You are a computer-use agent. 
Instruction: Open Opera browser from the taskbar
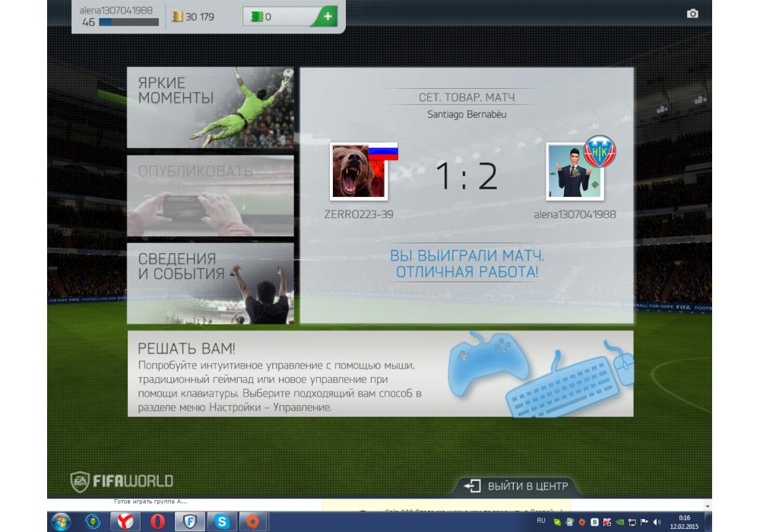[157, 522]
